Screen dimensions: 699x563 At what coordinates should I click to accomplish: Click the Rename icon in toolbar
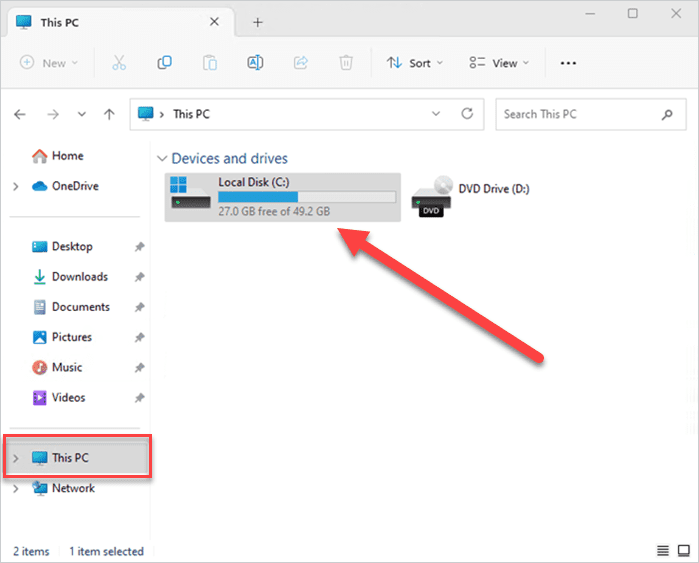pos(255,63)
